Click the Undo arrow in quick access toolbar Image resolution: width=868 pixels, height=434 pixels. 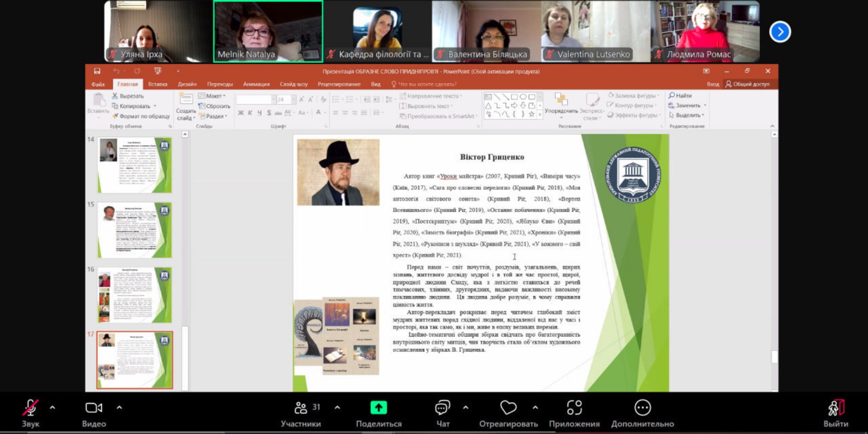116,71
